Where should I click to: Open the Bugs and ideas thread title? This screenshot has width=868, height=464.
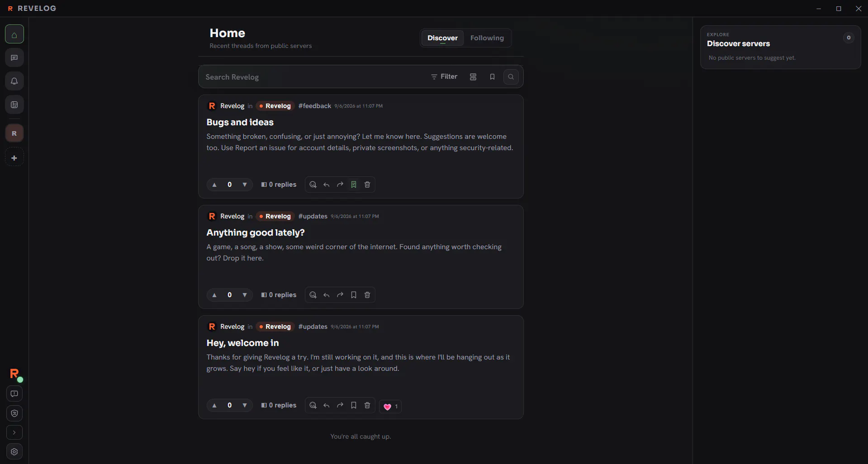pos(240,123)
